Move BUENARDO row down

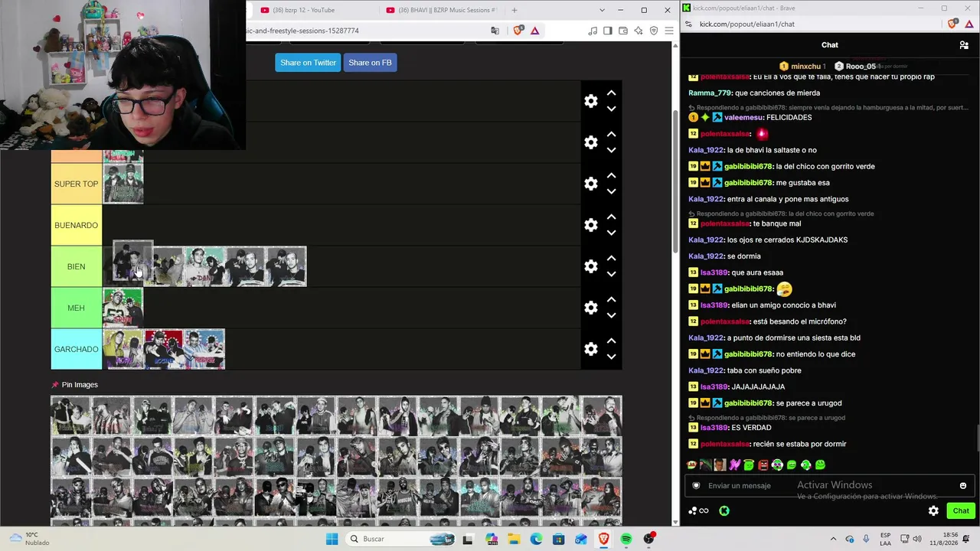tap(611, 233)
